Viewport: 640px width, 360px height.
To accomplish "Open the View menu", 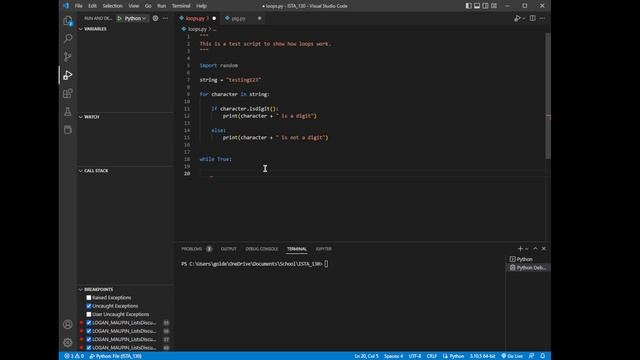I will [133, 6].
